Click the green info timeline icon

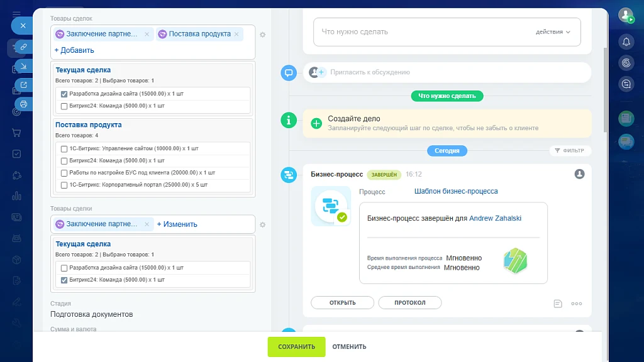(x=289, y=120)
